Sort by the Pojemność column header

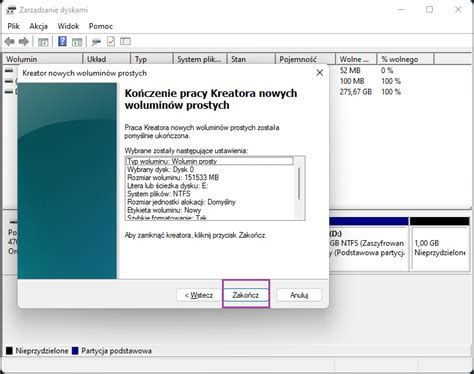[x=305, y=59]
